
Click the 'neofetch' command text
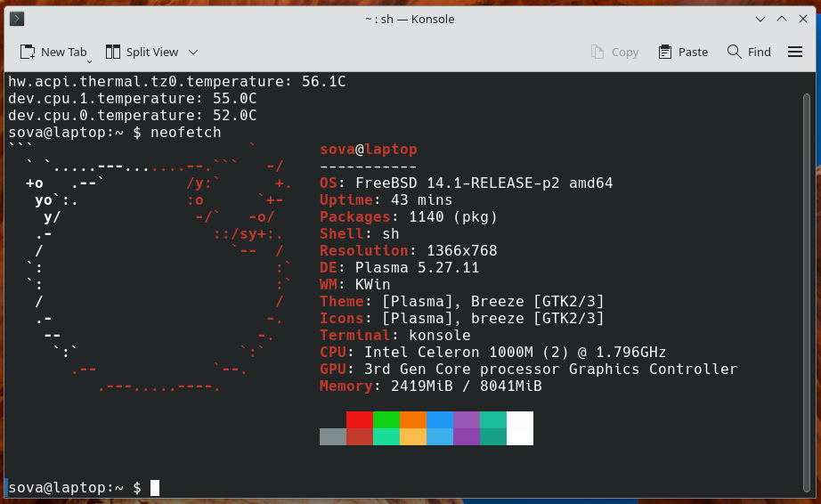pos(186,133)
